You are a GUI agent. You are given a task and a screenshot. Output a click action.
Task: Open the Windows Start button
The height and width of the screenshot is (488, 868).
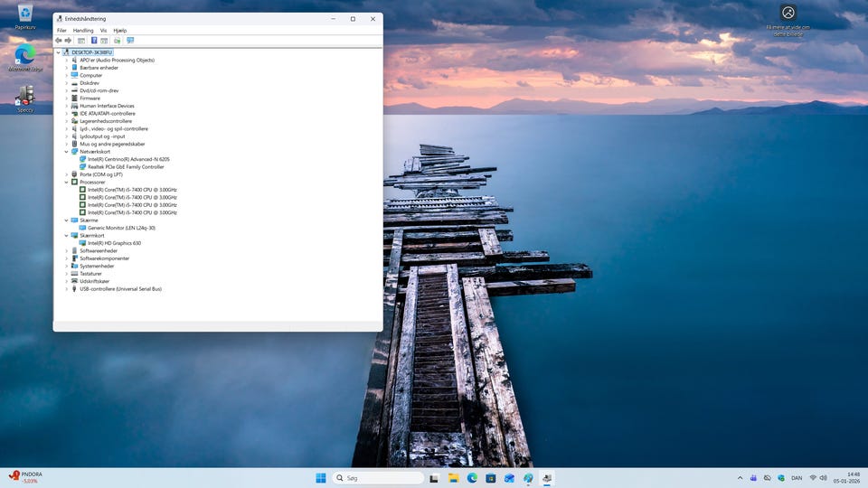(x=320, y=478)
